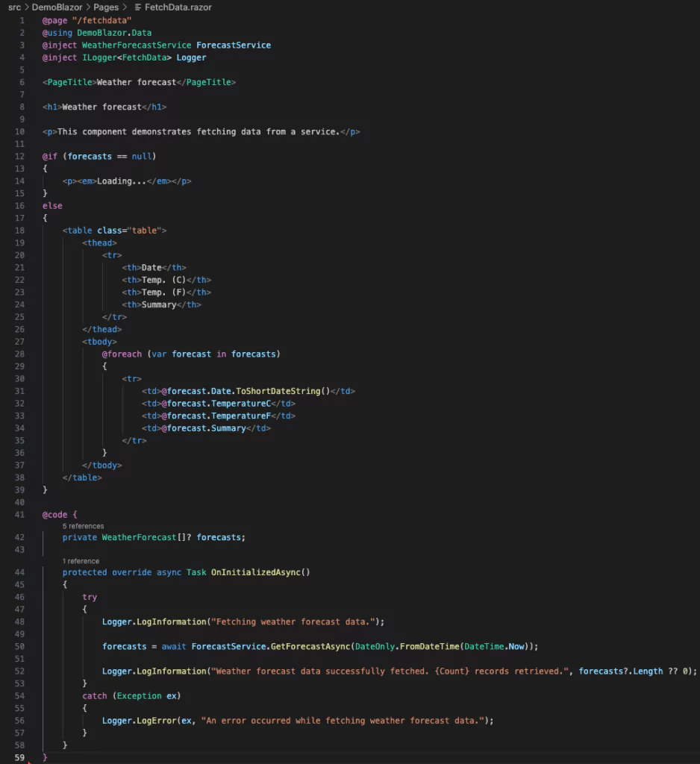Screen dimensions: 700x764
Task: Click forecasts?.Length on line 52
Action: coord(621,671)
